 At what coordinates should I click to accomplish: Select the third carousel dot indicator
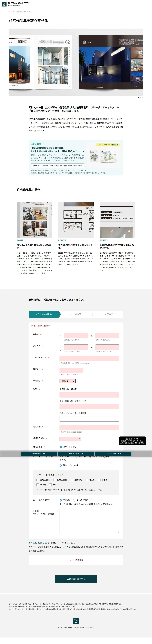(142, 98)
